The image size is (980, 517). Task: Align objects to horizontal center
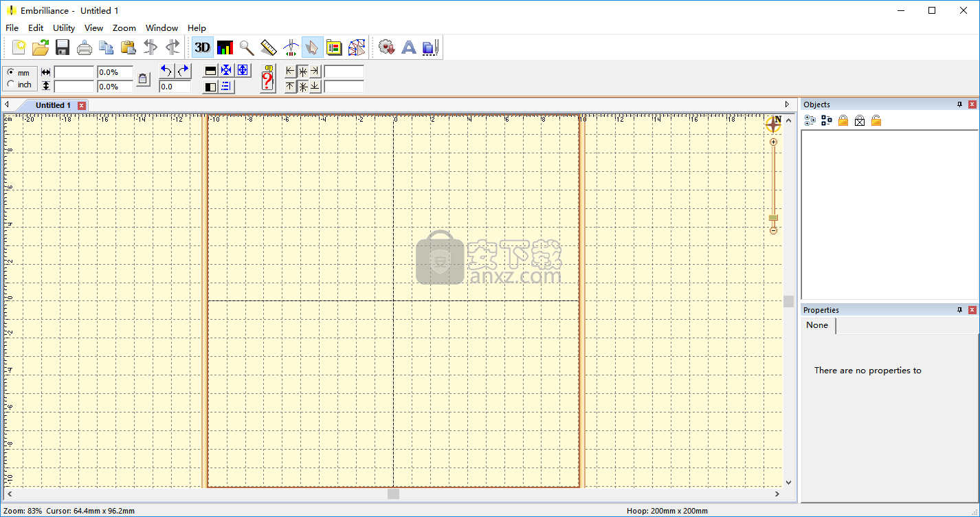[x=302, y=71]
